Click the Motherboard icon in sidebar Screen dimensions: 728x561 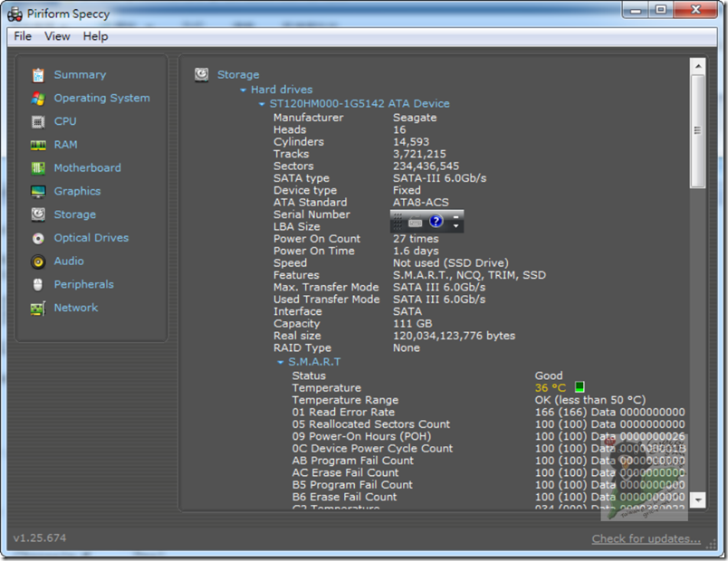[38, 168]
